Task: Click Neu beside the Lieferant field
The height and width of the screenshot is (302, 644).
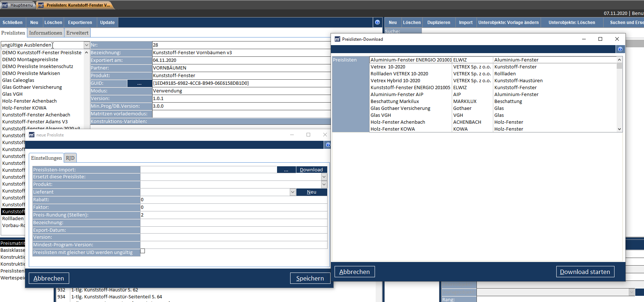Action: 312,192
